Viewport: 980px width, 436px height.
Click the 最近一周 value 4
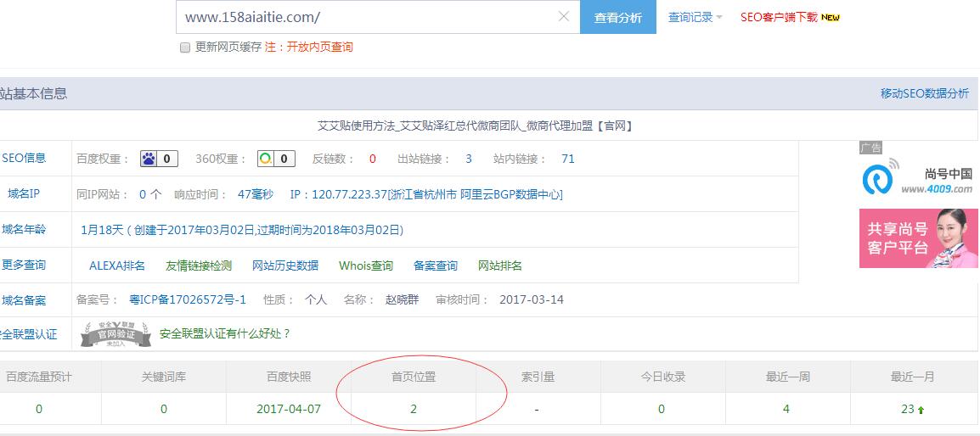[786, 409]
